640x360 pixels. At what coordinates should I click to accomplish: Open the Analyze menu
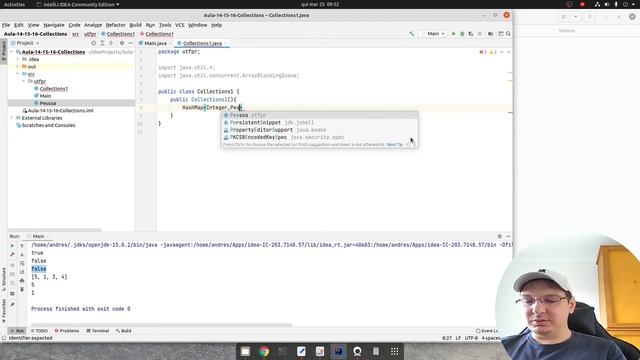click(x=93, y=25)
